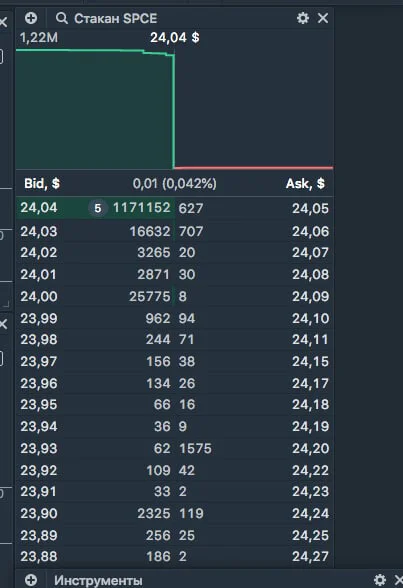403x588 pixels.
Task: Select ask price 24,07
Action: (x=310, y=252)
